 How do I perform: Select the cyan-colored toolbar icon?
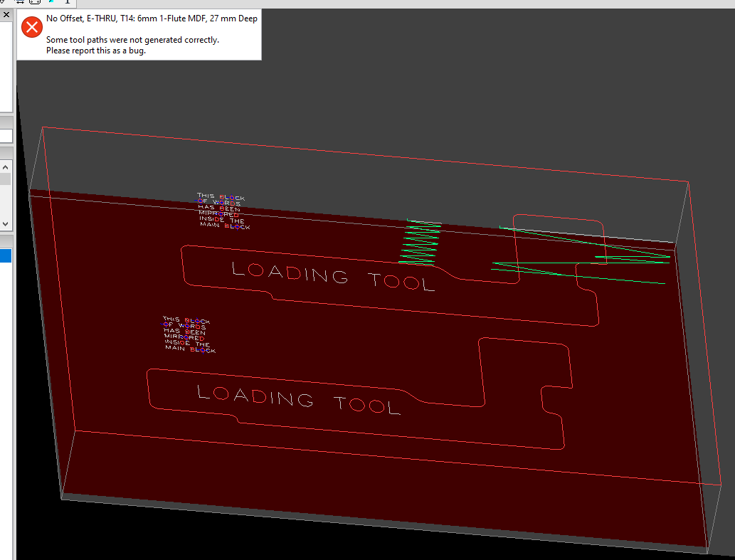51,2
